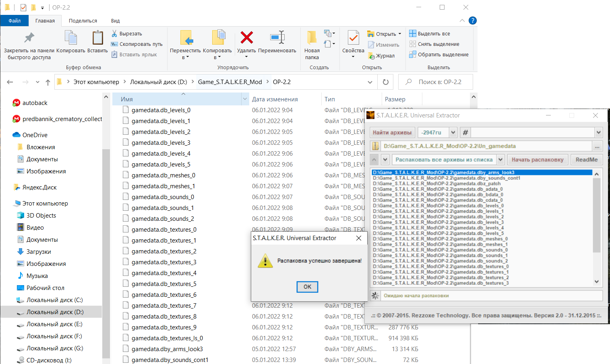Click the Copy icon in the ribbon
The width and height of the screenshot is (610, 364).
coord(71,38)
